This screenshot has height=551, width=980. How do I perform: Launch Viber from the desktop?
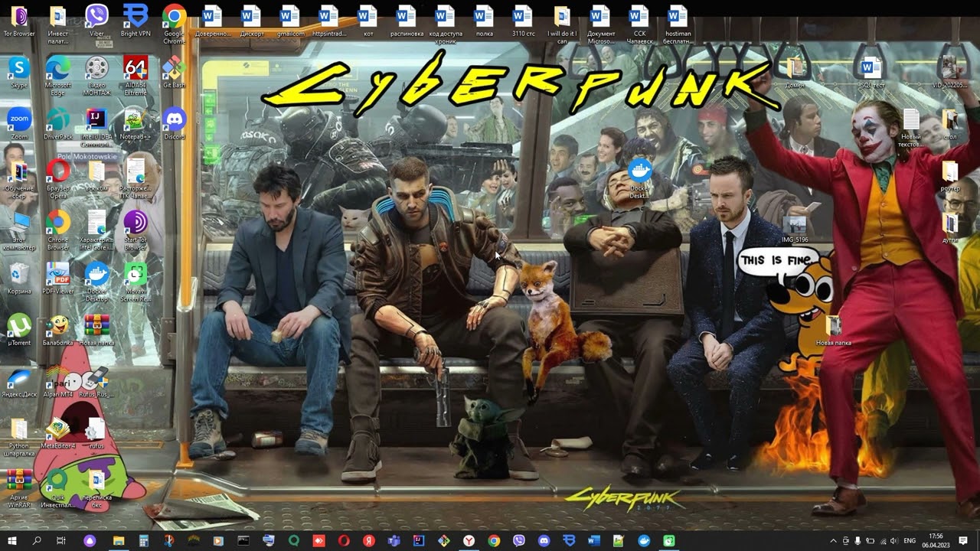coord(96,21)
